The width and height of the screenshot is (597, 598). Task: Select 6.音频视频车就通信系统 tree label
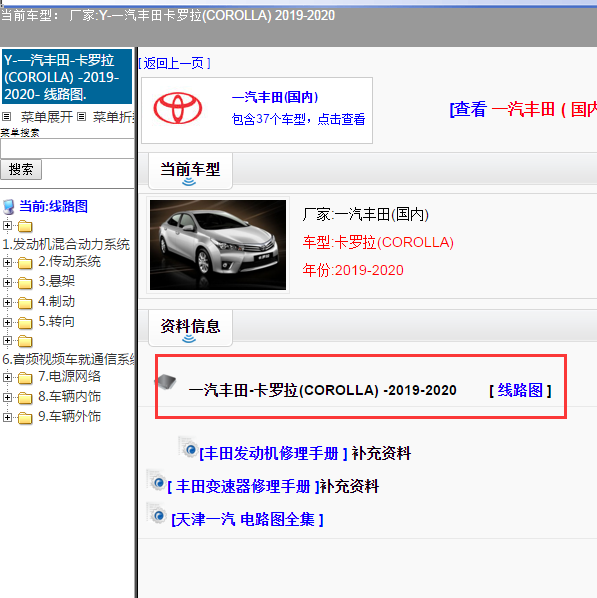(x=68, y=359)
